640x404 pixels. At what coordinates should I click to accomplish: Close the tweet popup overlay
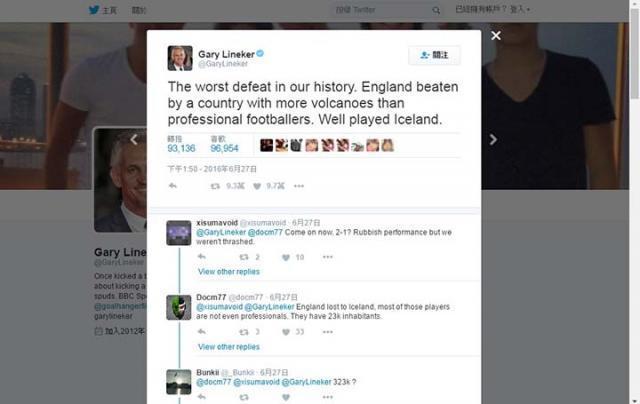pos(496,36)
